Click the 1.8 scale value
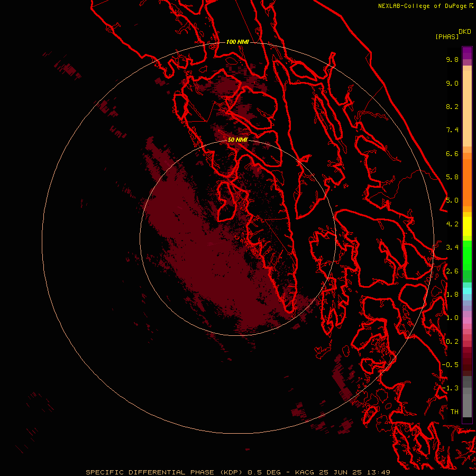The width and height of the screenshot is (476, 476). coord(452,295)
